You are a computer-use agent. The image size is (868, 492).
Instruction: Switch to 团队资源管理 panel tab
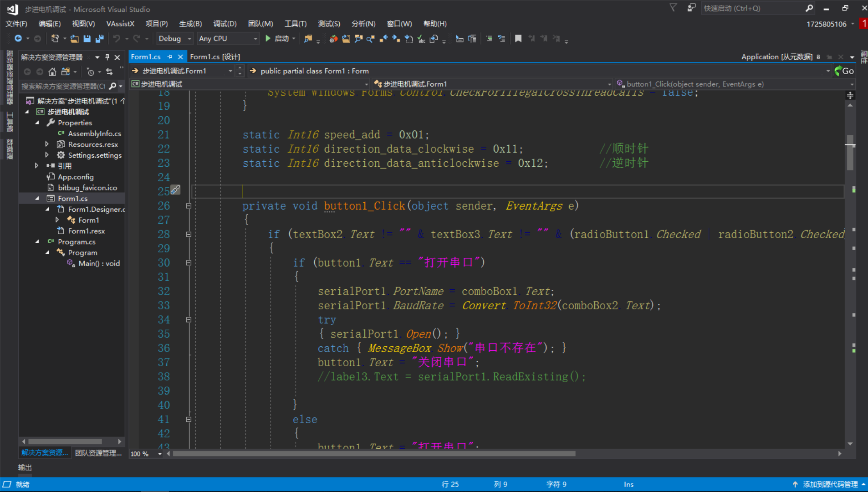(x=98, y=453)
